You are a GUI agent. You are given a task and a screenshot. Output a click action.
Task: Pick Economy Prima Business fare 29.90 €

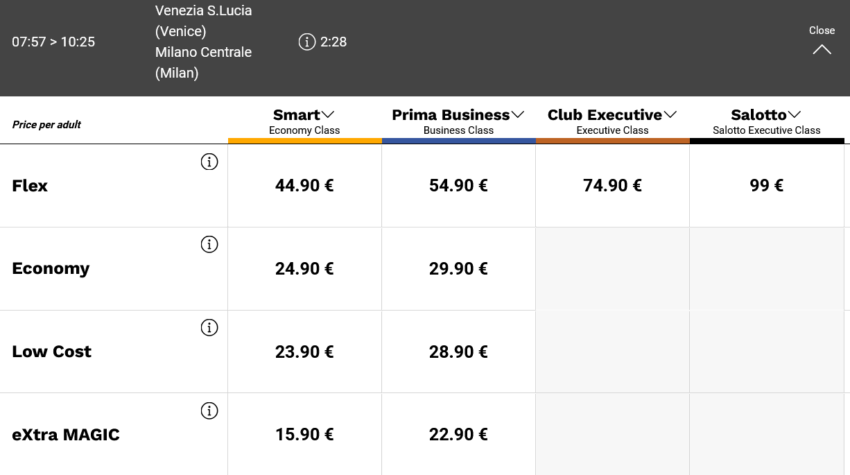(458, 269)
